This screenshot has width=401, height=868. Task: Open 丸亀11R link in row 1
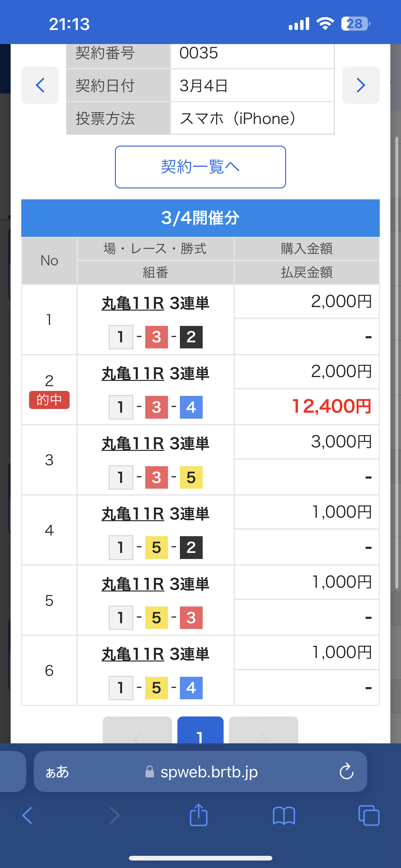(x=133, y=303)
